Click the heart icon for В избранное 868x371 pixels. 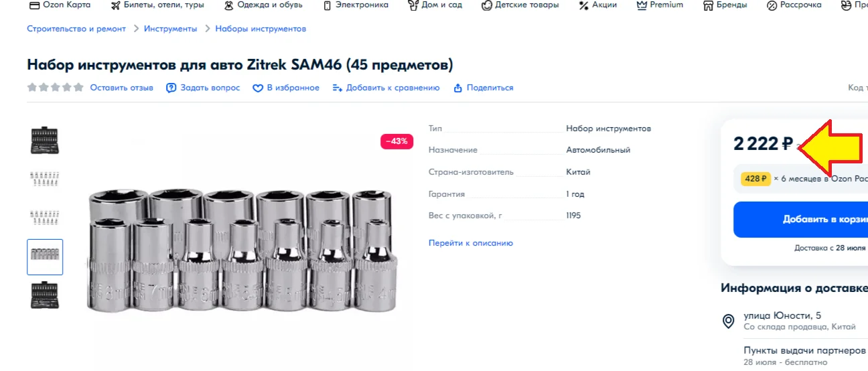click(258, 88)
